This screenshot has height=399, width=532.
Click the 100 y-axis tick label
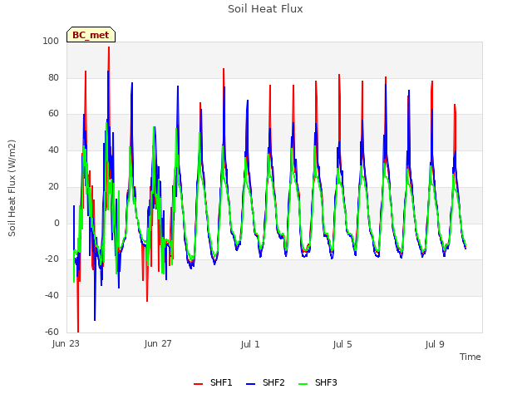(x=51, y=41)
